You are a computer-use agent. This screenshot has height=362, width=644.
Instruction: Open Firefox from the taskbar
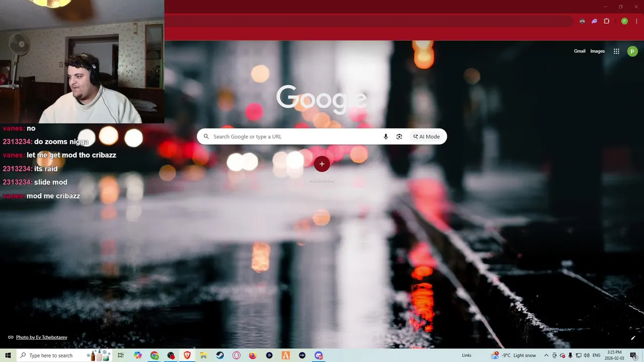(x=253, y=355)
